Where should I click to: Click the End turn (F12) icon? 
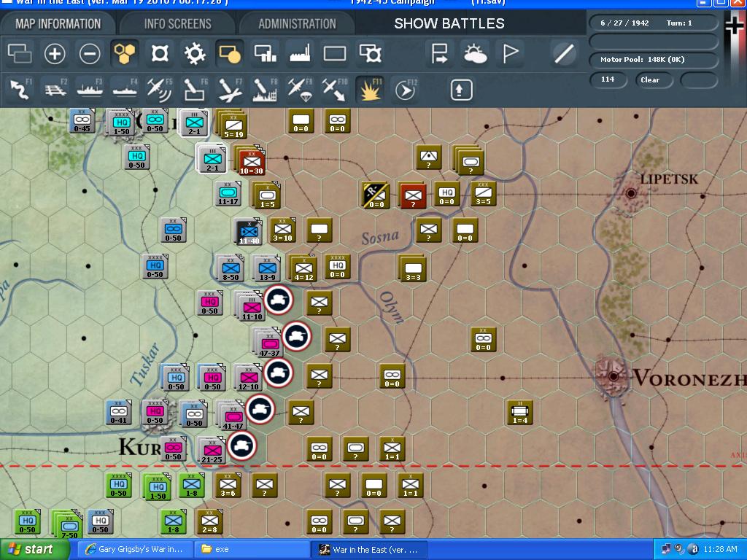click(x=405, y=90)
